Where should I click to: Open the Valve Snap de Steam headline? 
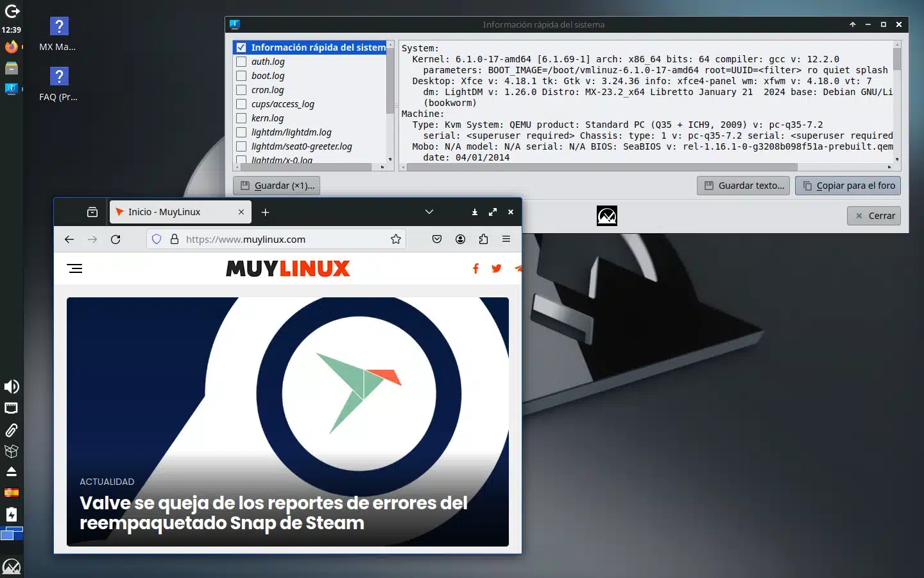point(273,512)
